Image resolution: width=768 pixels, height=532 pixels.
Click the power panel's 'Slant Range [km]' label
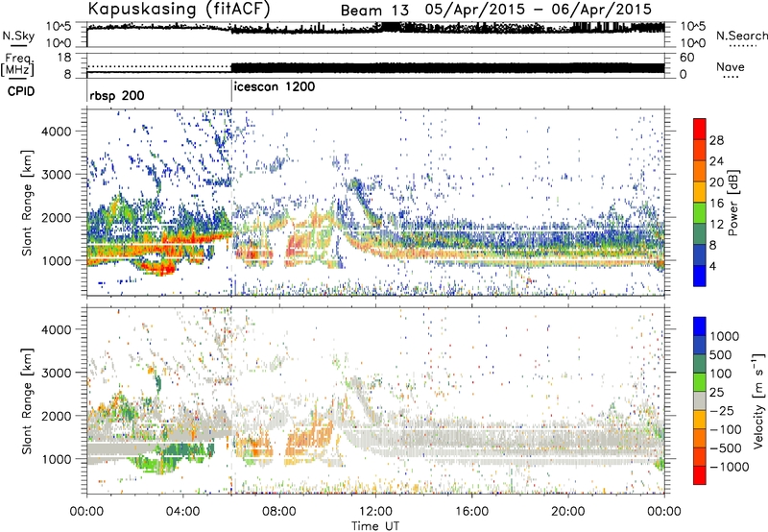(x=28, y=203)
